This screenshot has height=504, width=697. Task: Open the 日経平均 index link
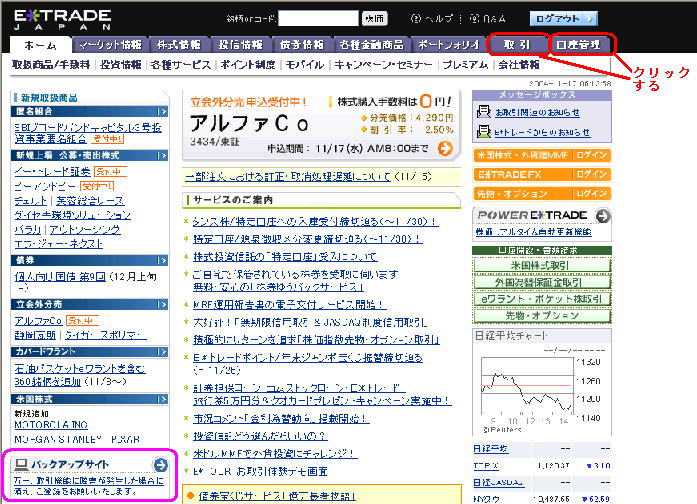click(x=491, y=449)
